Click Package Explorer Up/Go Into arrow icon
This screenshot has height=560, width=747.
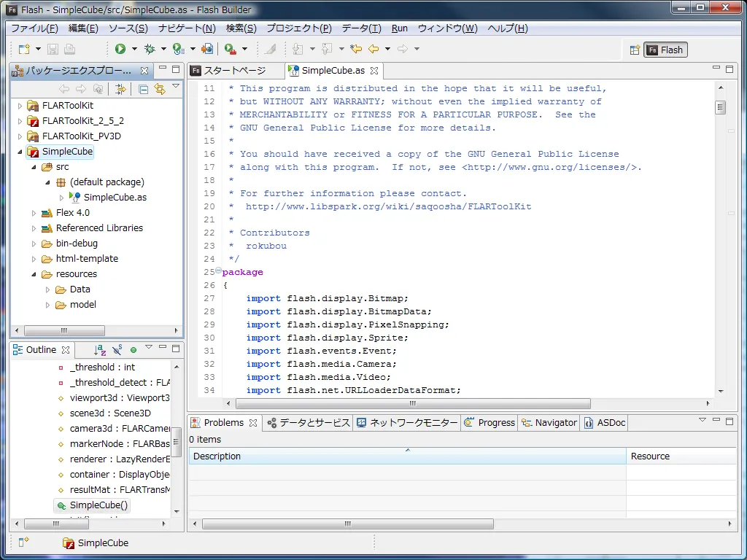(x=98, y=89)
